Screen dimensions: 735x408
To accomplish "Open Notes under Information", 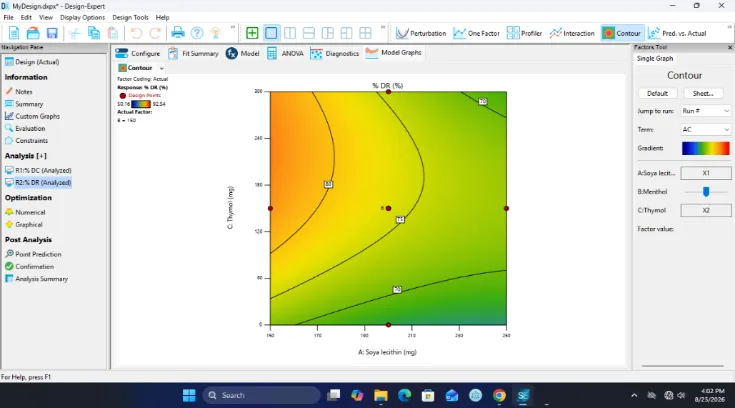I will pos(19,91).
